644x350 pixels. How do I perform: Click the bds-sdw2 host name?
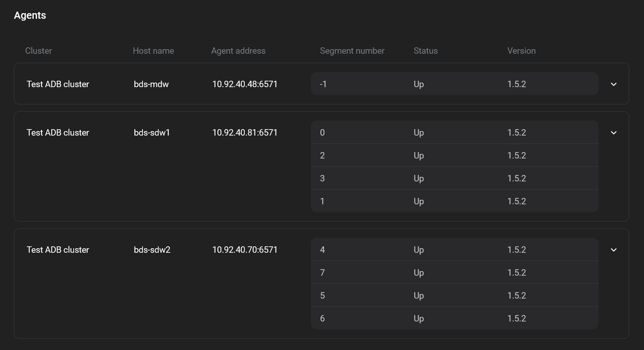pos(152,250)
